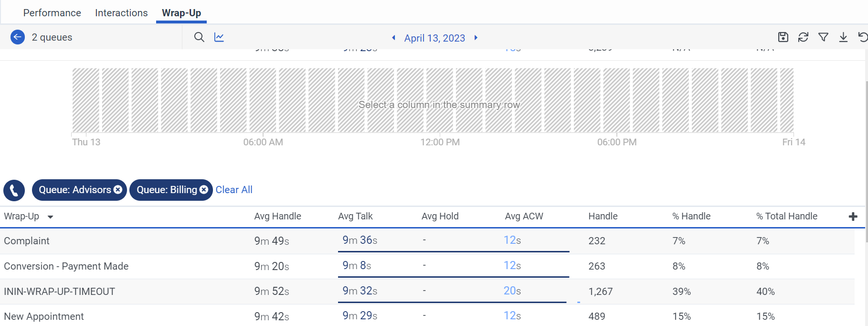Open the April 13, 2023 date picker

[434, 38]
